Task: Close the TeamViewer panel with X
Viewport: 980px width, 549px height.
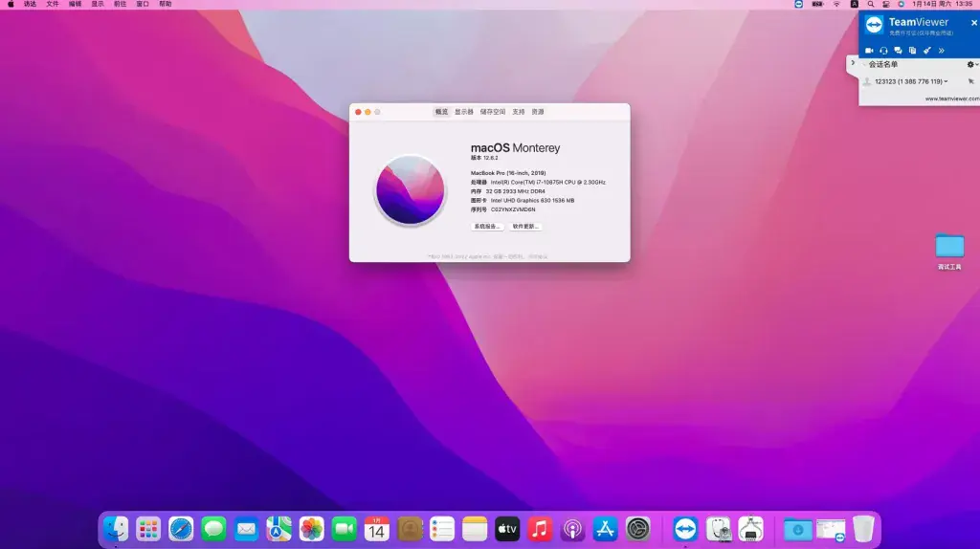Action: tap(973, 23)
